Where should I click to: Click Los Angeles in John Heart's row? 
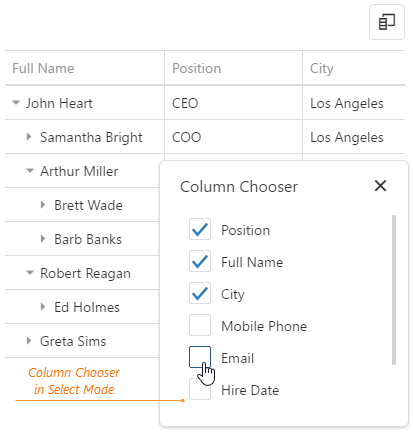(347, 103)
